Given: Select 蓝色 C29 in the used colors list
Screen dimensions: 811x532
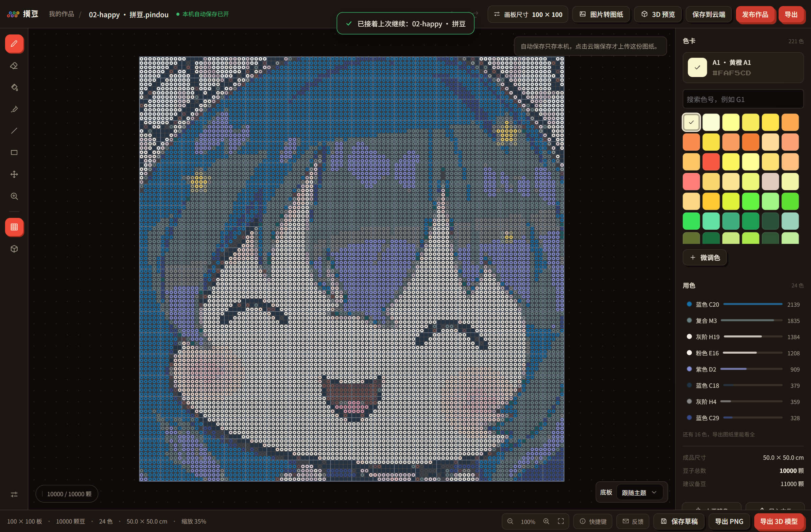Looking at the screenshot, I should pyautogui.click(x=743, y=418).
